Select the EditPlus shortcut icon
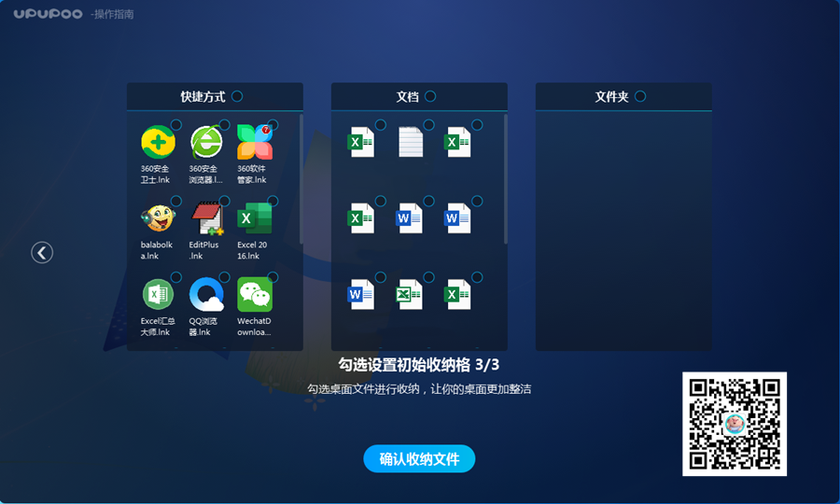840x504 pixels. (x=207, y=218)
